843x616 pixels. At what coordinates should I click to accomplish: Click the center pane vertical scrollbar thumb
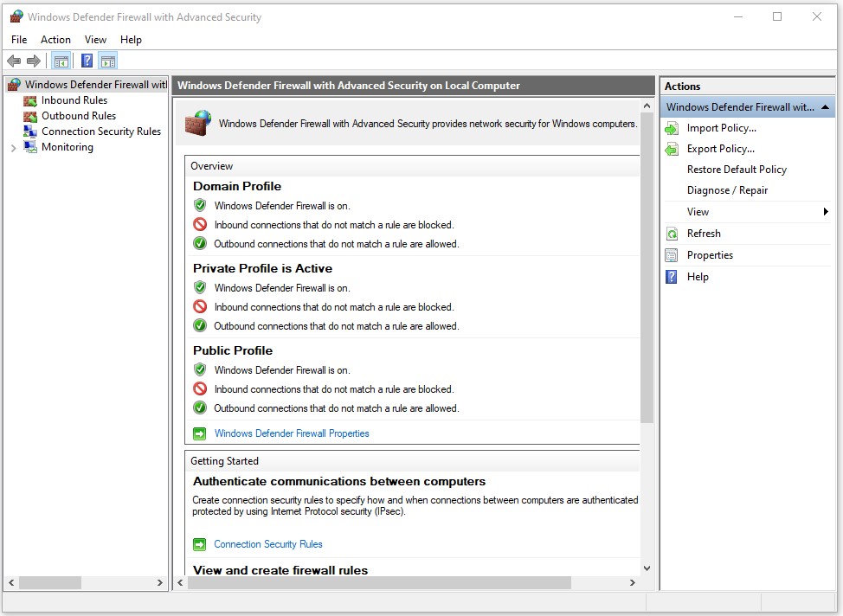[647, 267]
